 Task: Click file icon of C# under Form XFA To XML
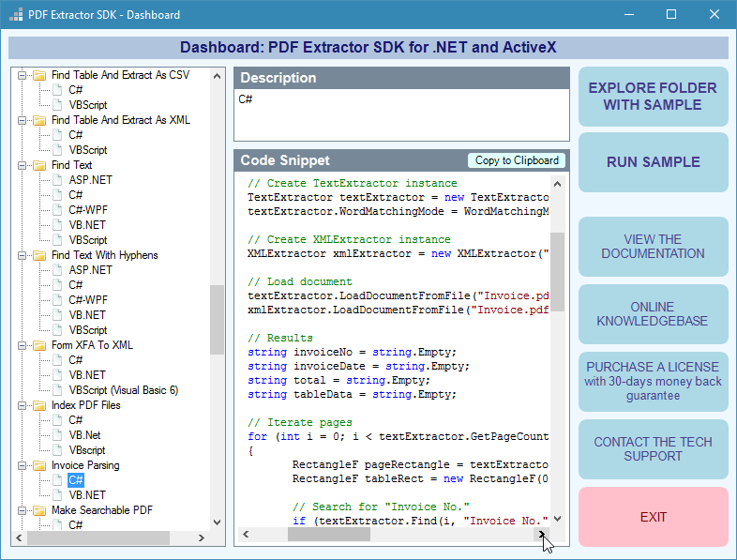pyautogui.click(x=57, y=360)
